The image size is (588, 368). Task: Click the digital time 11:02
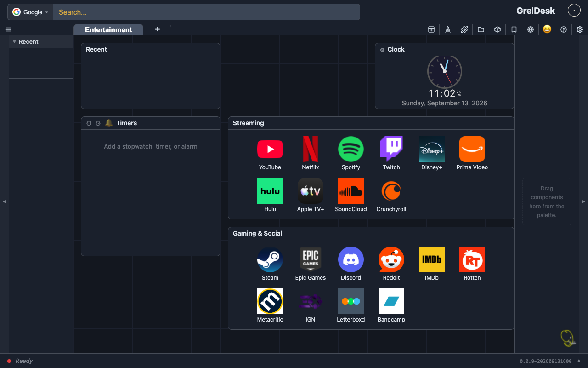[x=442, y=93]
